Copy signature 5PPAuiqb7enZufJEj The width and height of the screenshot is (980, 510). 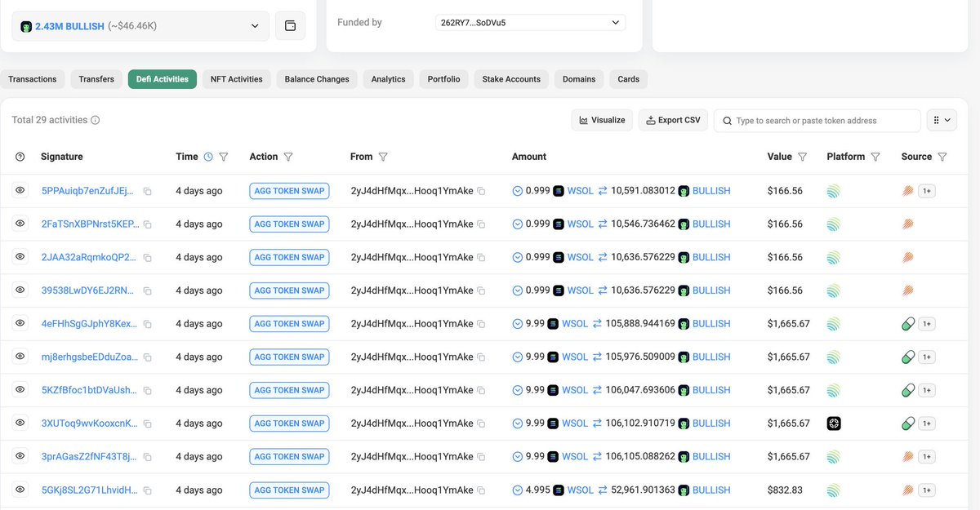(147, 191)
